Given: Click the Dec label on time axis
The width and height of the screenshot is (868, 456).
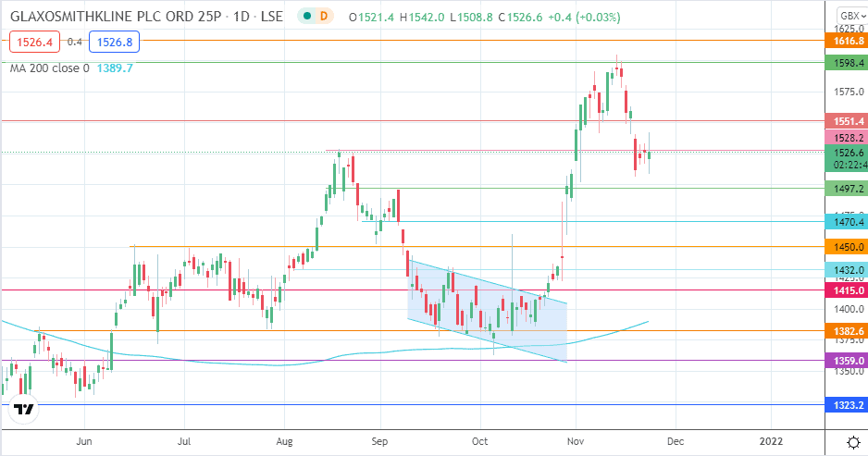Looking at the screenshot, I should tap(676, 441).
